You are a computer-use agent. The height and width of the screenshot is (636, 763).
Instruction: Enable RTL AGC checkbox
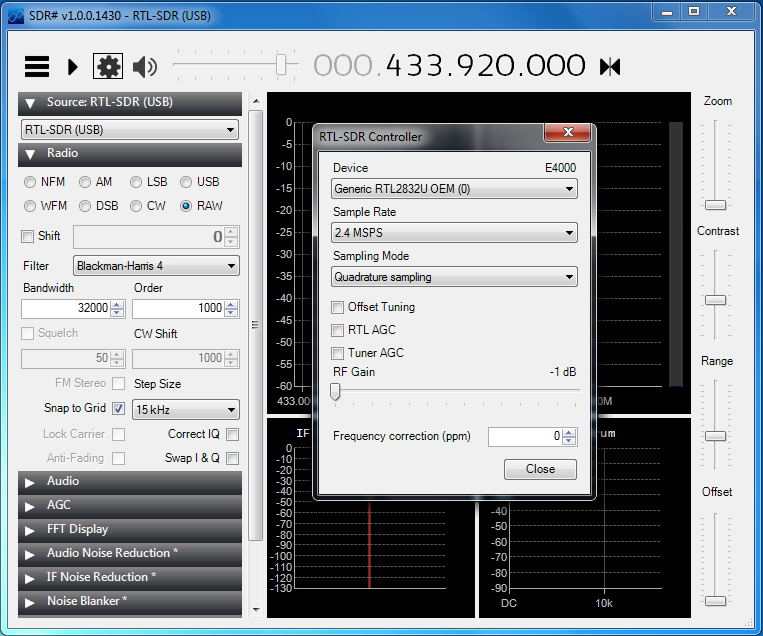[337, 330]
